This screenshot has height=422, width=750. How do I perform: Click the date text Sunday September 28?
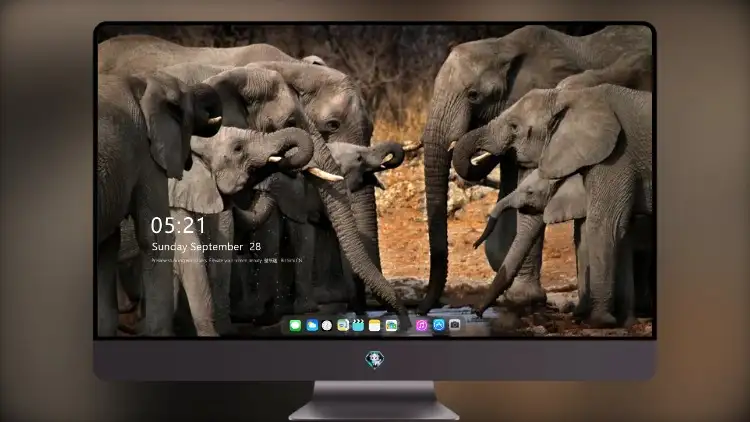(206, 247)
